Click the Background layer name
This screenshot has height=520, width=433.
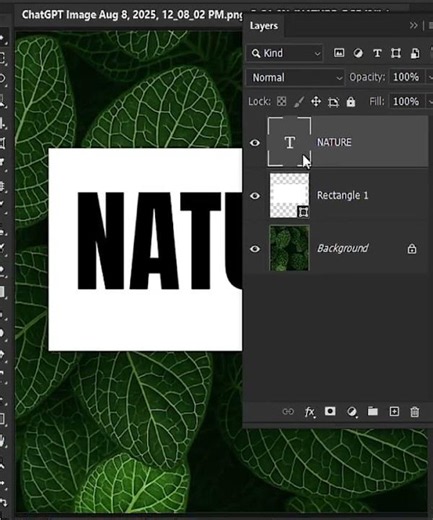(343, 248)
